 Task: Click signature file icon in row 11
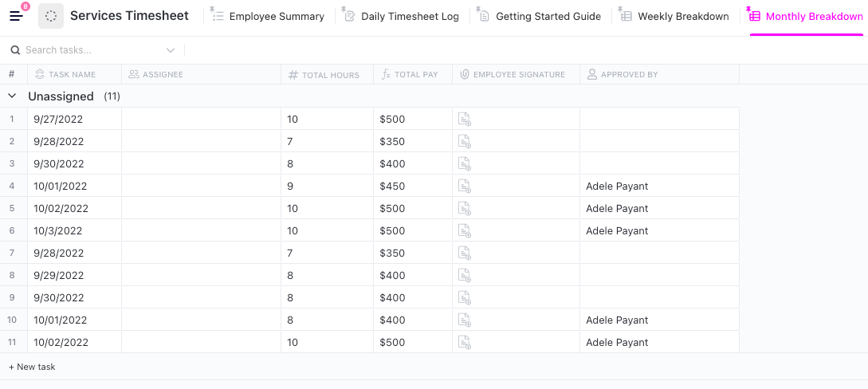coord(464,343)
